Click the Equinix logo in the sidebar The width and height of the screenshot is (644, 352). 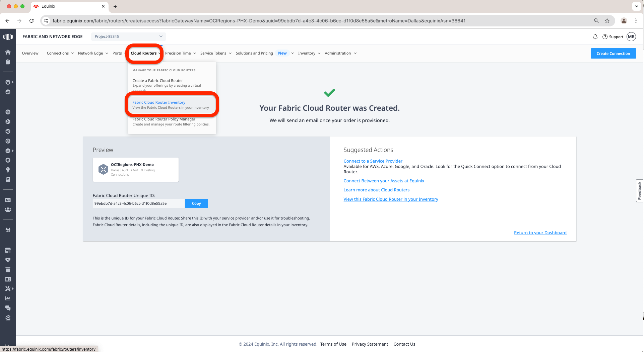pos(8,36)
